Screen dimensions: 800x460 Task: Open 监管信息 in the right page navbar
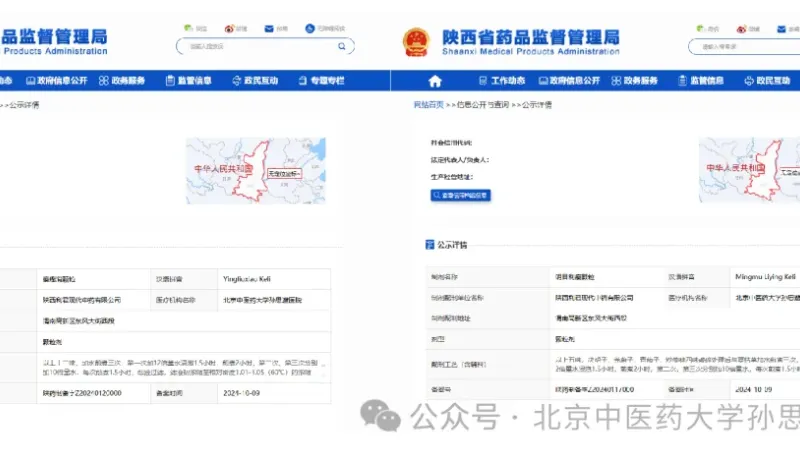(x=701, y=81)
